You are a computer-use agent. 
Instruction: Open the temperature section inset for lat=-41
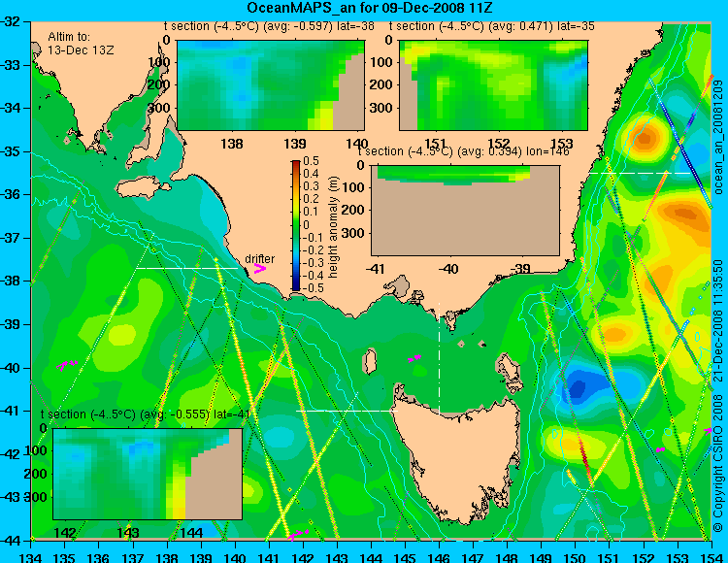click(148, 474)
